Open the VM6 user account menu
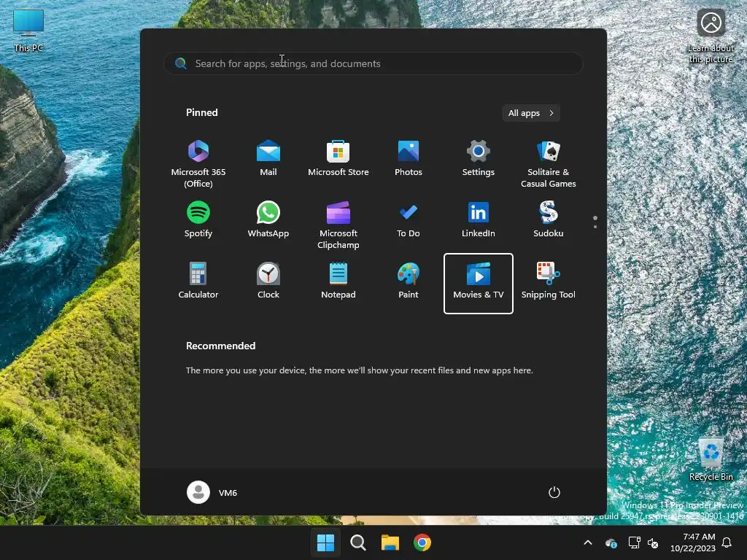Viewport: 747px width, 560px height. click(212, 492)
